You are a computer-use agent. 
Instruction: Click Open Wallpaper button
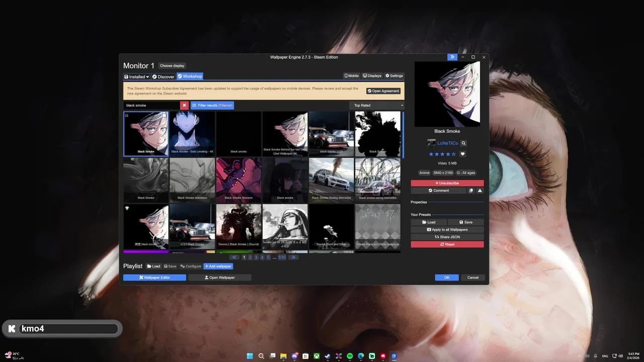(219, 278)
